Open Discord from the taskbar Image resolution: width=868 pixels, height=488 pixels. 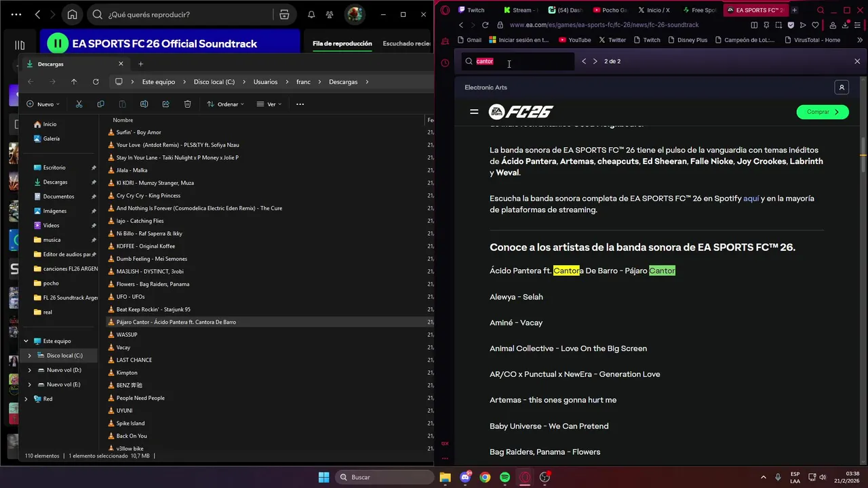[465, 477]
